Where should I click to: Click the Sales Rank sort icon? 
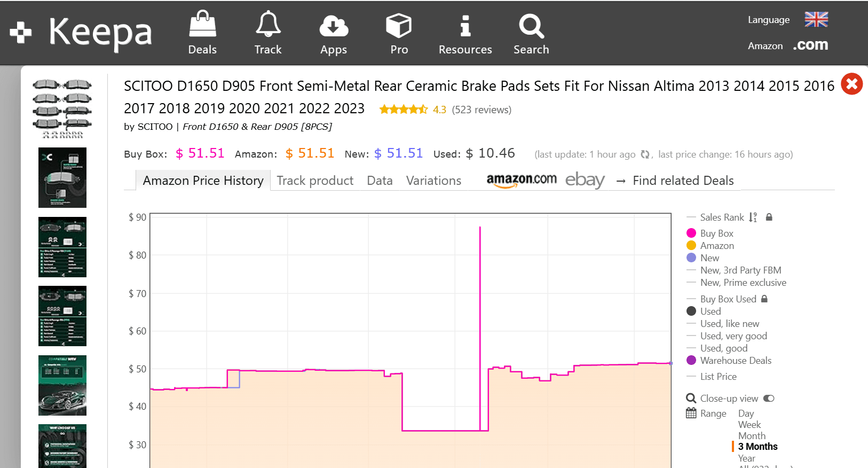click(x=753, y=217)
